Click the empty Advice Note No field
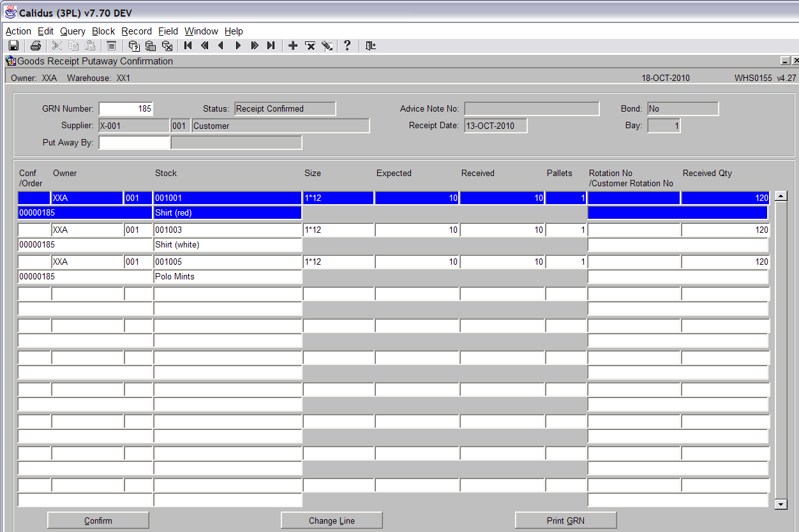Image resolution: width=799 pixels, height=532 pixels. point(532,109)
